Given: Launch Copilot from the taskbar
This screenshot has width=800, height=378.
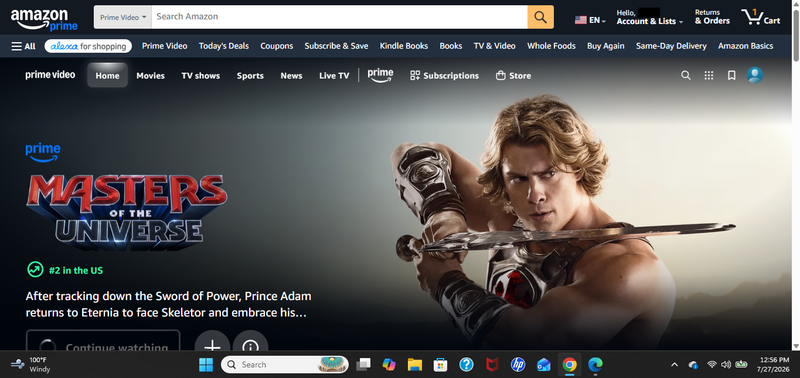Looking at the screenshot, I should (389, 364).
